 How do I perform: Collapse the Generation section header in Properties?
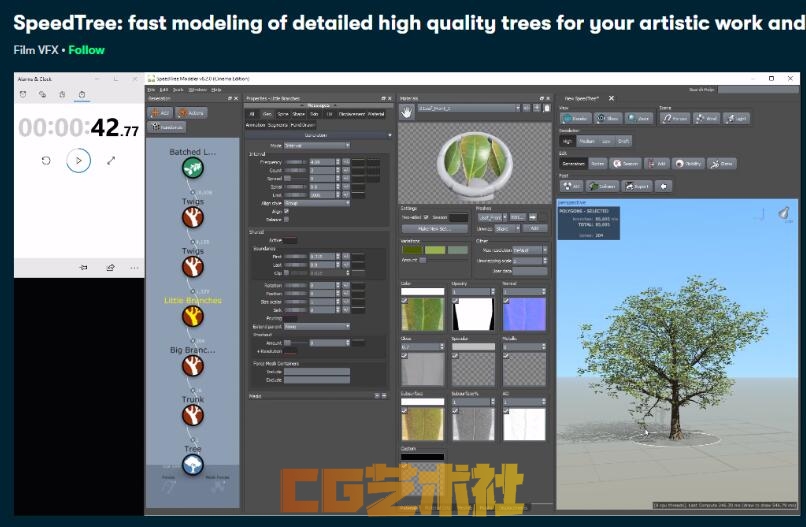click(319, 135)
